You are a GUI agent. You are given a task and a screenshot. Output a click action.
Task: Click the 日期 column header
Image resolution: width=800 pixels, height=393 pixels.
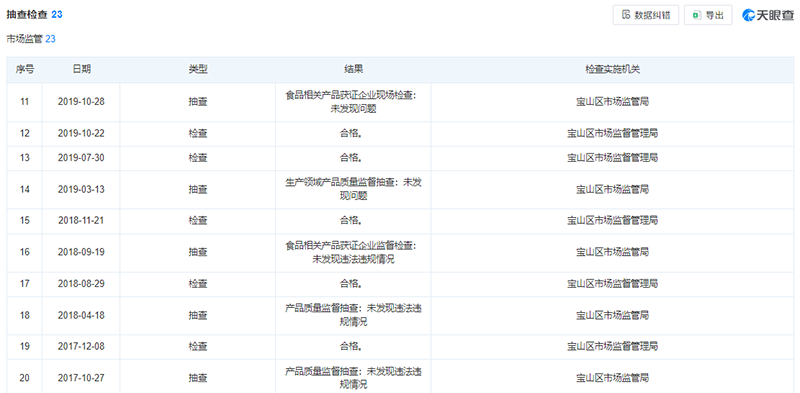coord(81,69)
